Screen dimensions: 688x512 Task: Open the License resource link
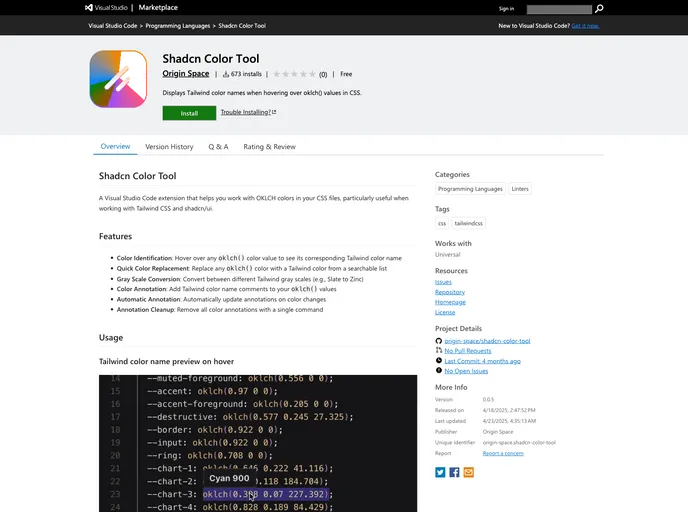click(445, 312)
